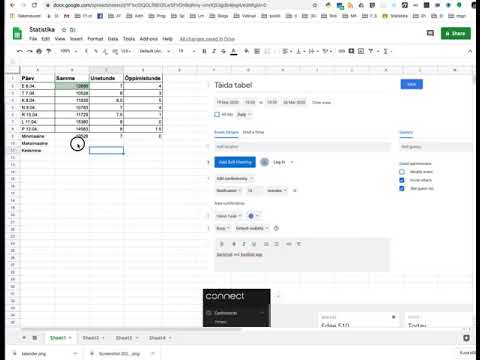The image size is (480, 360).
Task: Open the comment history icon near Share
Action: coord(430,33)
